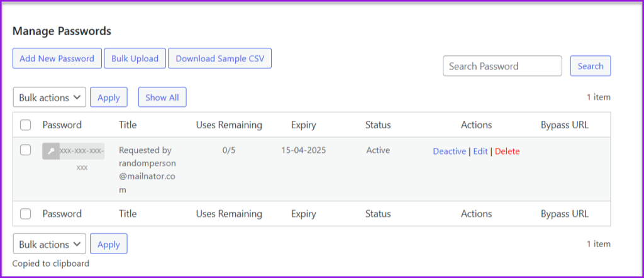Click the masked xxx-xxx-xxx password text
Image resolution: width=644 pixels, height=278 pixels.
tap(82, 152)
